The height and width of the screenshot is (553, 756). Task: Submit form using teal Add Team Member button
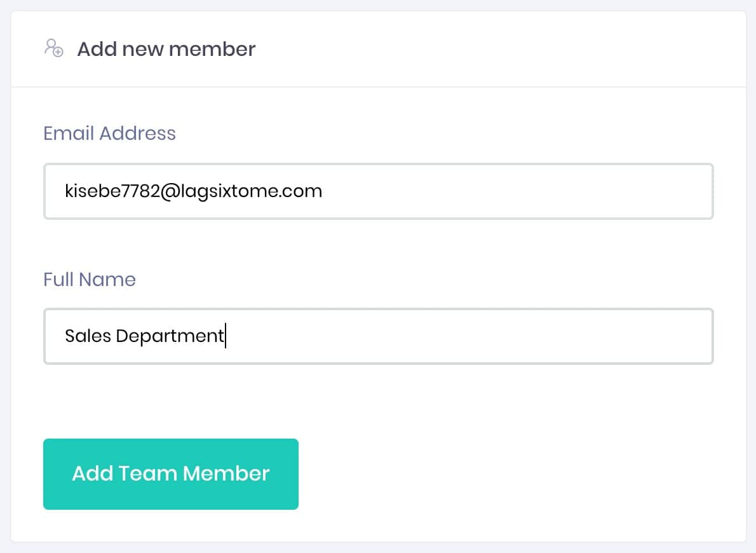pyautogui.click(x=171, y=474)
